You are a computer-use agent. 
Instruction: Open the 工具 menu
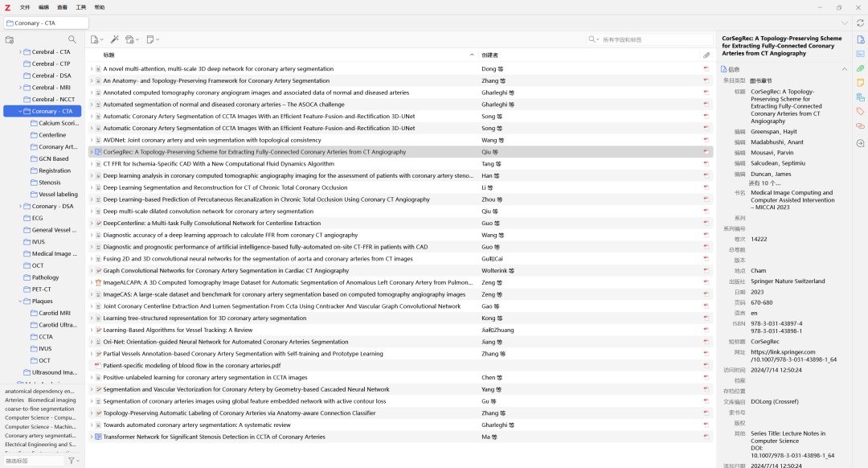tap(81, 8)
